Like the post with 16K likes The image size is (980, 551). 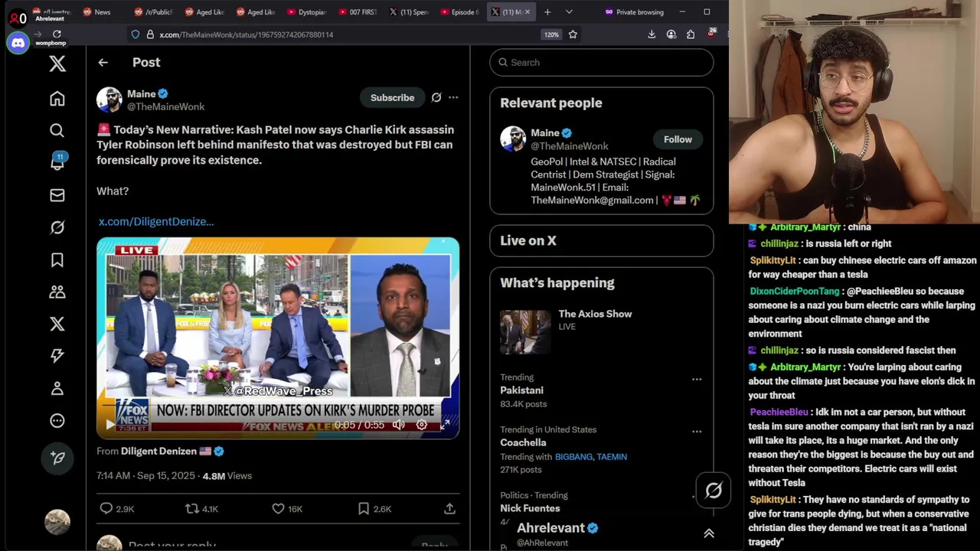(287, 508)
